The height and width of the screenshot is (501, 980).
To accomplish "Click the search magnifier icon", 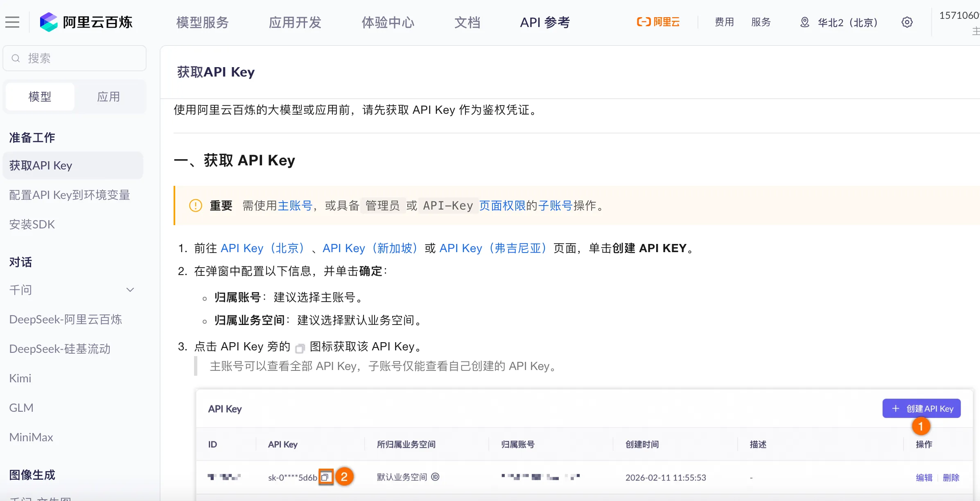I will (16, 58).
